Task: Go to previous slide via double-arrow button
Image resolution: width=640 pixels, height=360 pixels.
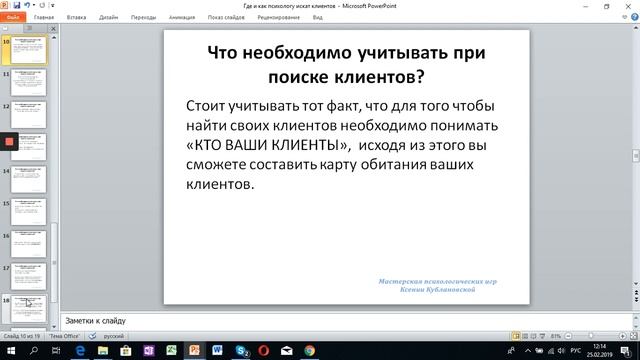Action: (636, 293)
